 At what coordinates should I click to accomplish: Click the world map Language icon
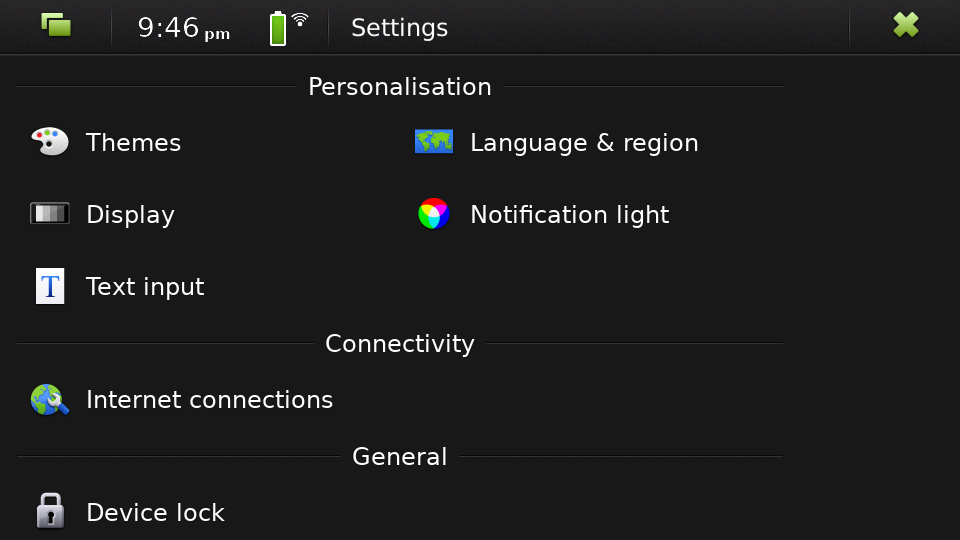coord(433,141)
